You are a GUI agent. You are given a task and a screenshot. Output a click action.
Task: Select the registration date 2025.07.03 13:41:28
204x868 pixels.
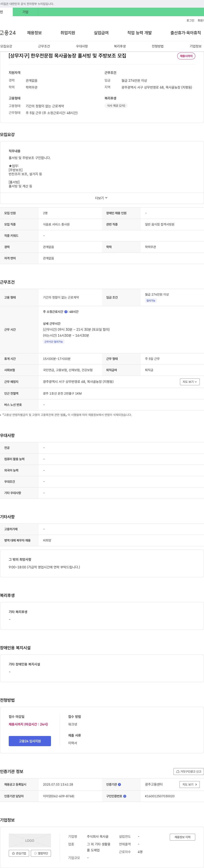(58, 785)
